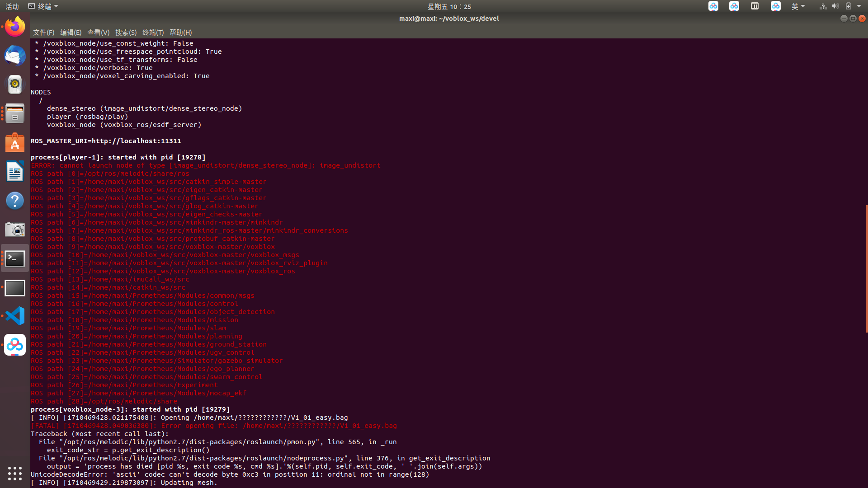Show applications grid button

click(x=15, y=473)
